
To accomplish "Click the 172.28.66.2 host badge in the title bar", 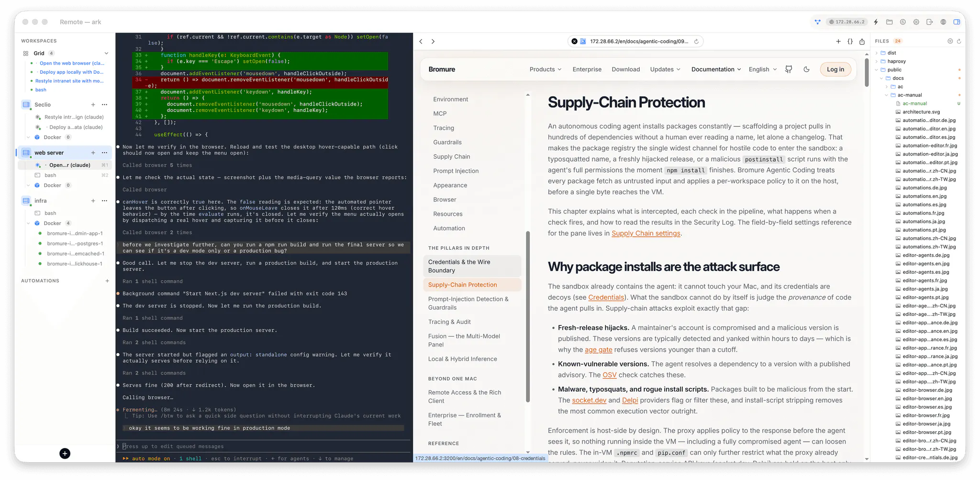I will [847, 22].
